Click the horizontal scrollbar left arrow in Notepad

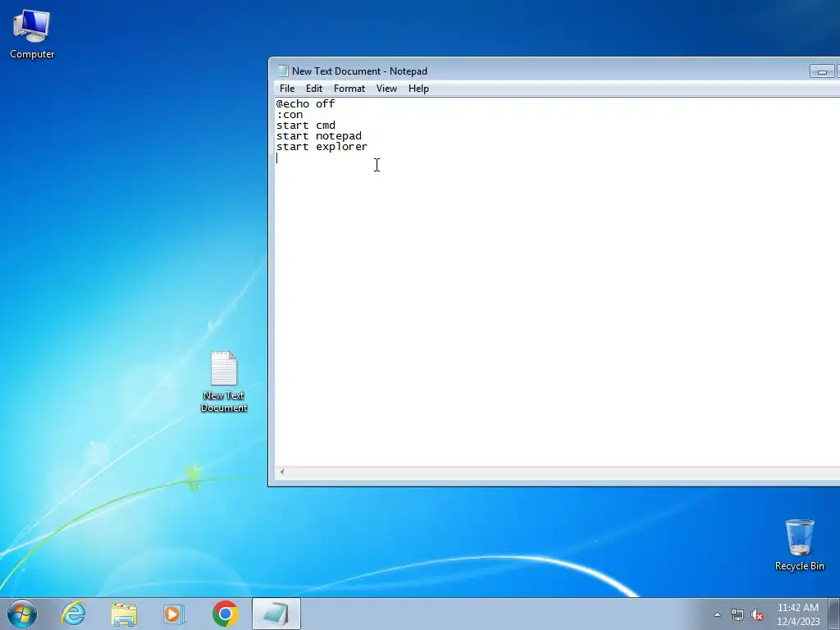click(282, 472)
